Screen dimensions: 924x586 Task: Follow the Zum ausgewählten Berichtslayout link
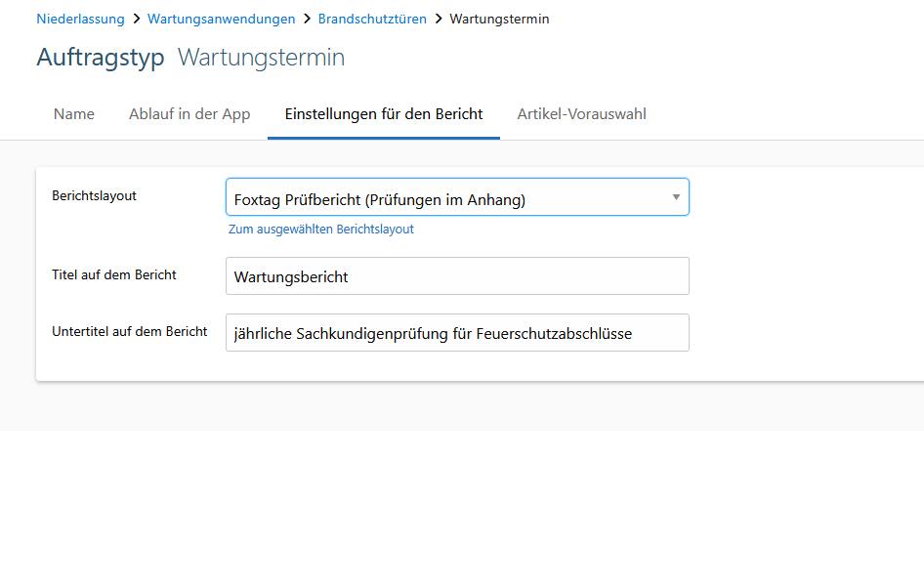point(320,230)
